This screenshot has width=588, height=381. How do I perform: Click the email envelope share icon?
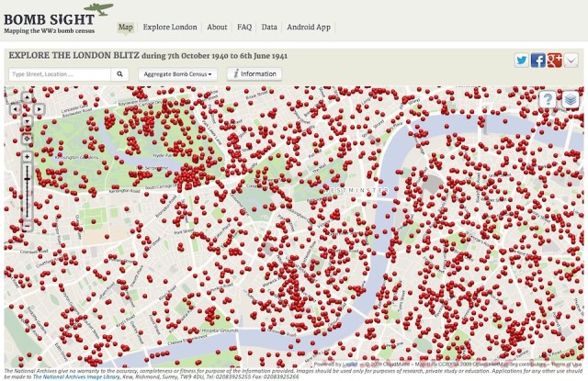571,61
